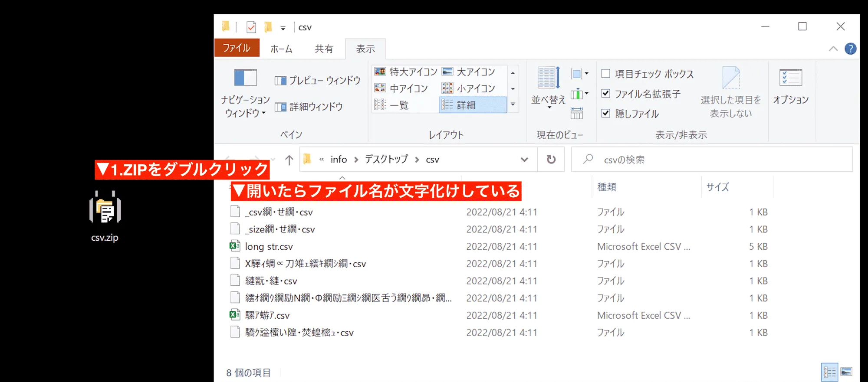The height and width of the screenshot is (382, 868).
Task: Uncheck 隠しファイル checkbox
Action: [x=606, y=113]
